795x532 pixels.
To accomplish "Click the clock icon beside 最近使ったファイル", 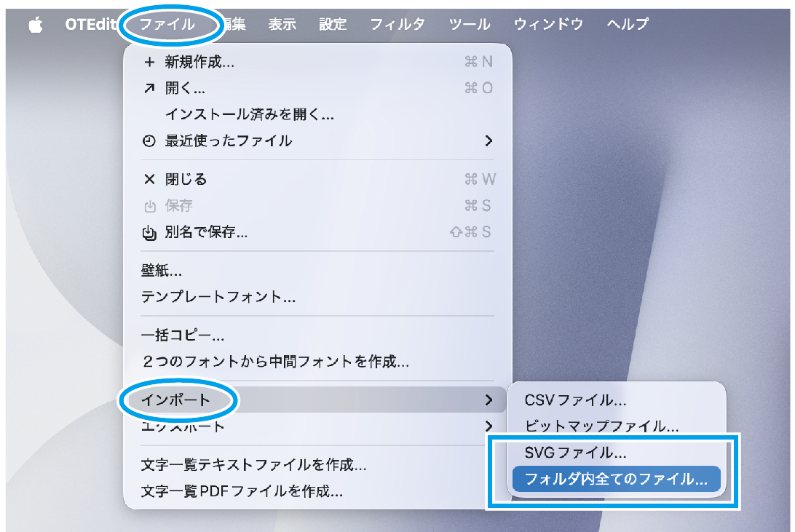I will (x=149, y=141).
